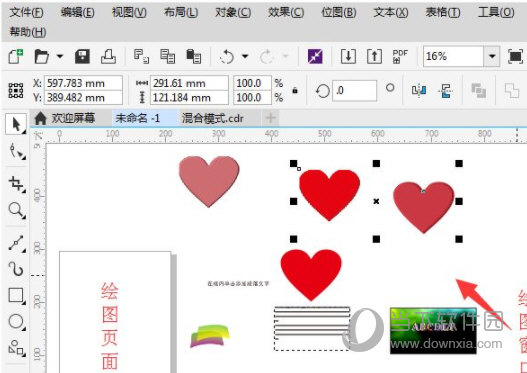
Task: Open the 帮助(H) menu
Action: pyautogui.click(x=28, y=32)
